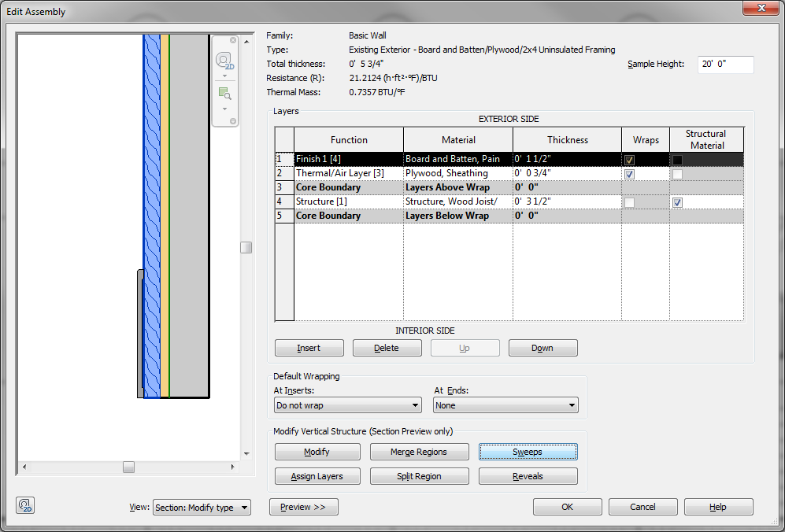
Task: Activate the Zoom Region tool icon
Action: [224, 94]
